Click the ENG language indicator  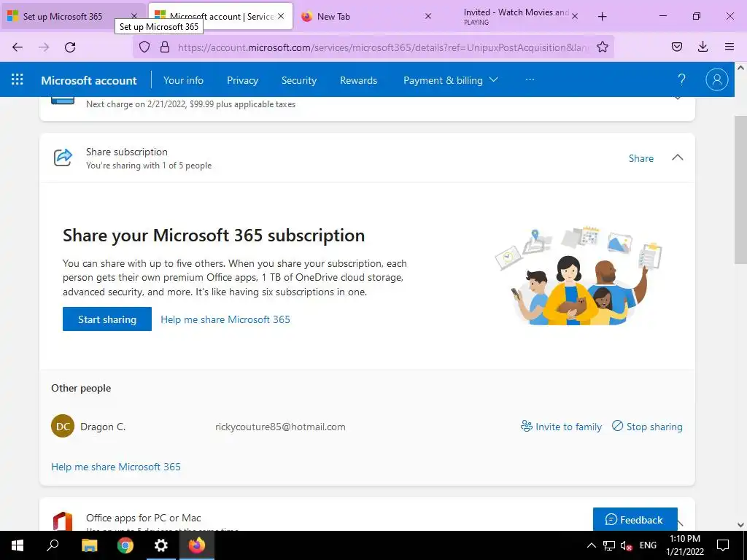coord(648,545)
